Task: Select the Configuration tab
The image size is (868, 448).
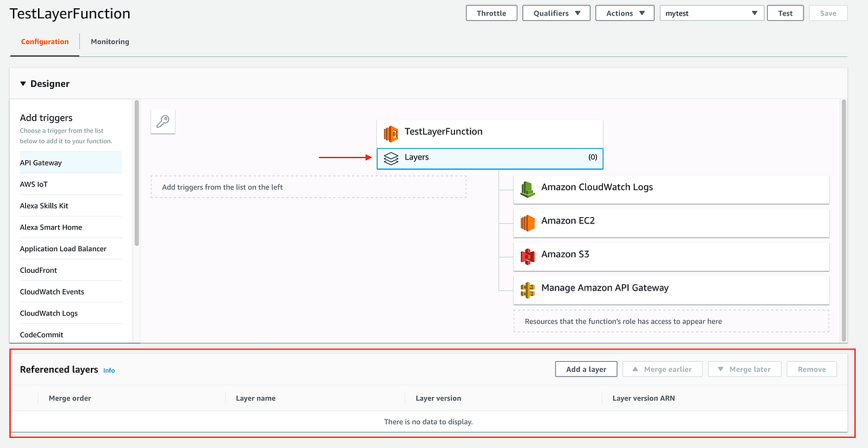Action: (44, 41)
